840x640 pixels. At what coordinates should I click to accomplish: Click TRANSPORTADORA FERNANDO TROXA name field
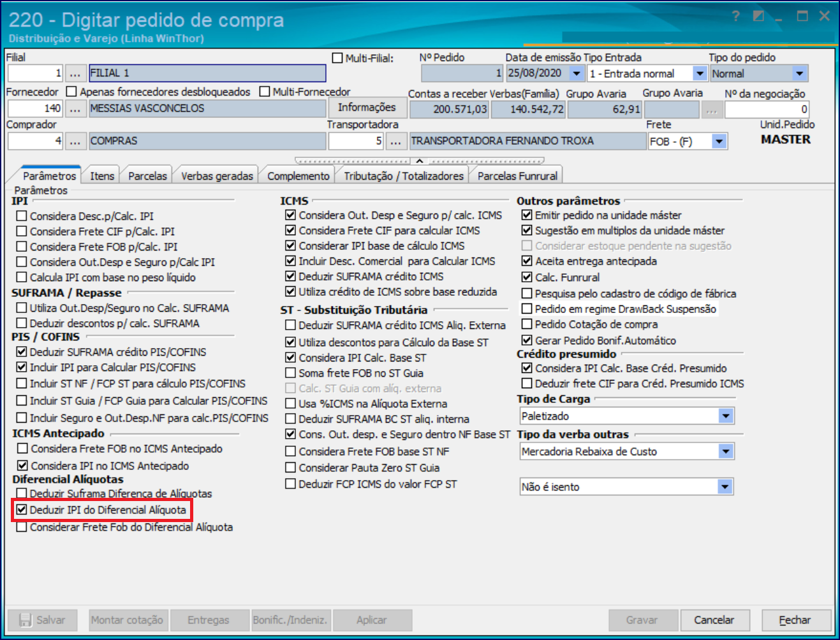pyautogui.click(x=527, y=141)
